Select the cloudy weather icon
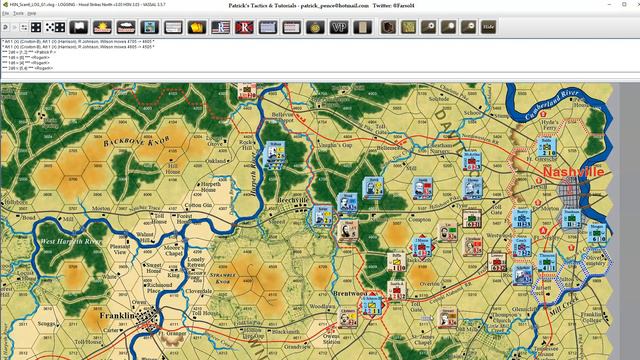This screenshot has width=640, height=360. pos(126,27)
